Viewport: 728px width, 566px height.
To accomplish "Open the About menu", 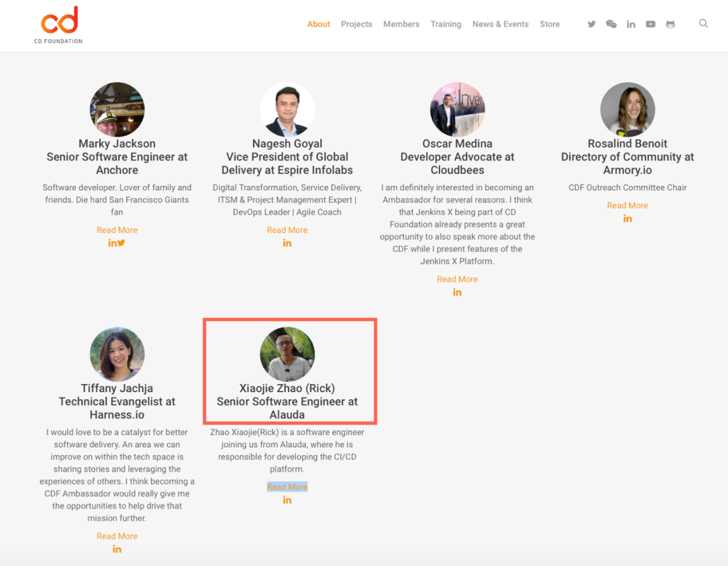I will [x=318, y=24].
